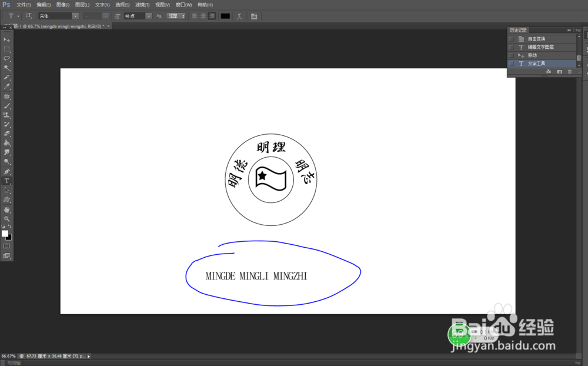This screenshot has width=588, height=366.
Task: Open the foreground color picker
Action: click(x=5, y=234)
